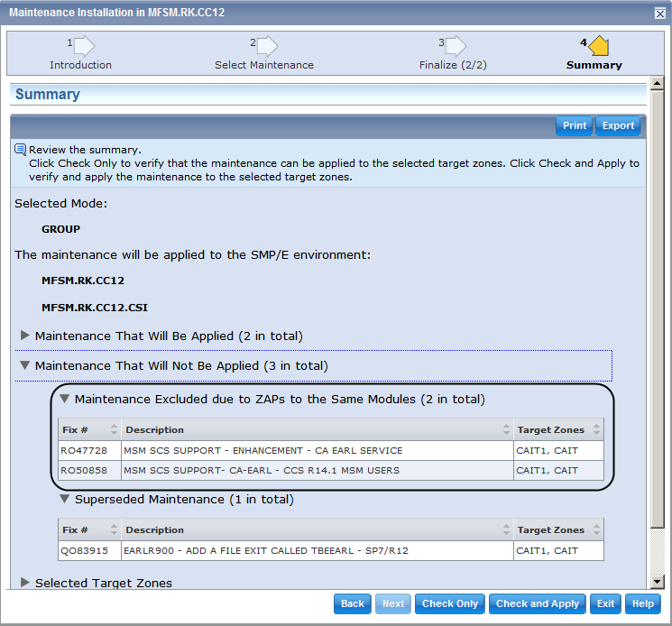Image resolution: width=672 pixels, height=626 pixels.
Task: Click Check and Apply
Action: (x=537, y=603)
